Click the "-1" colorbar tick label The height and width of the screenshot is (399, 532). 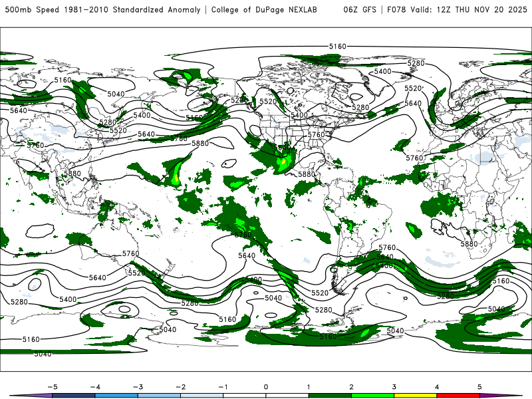pyautogui.click(x=223, y=387)
